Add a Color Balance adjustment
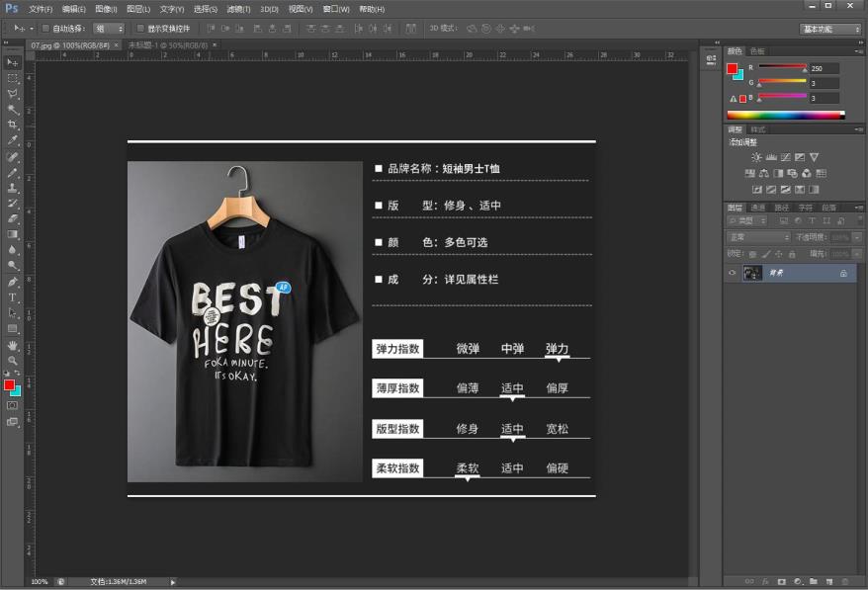Image resolution: width=868 pixels, height=590 pixels. point(764,173)
